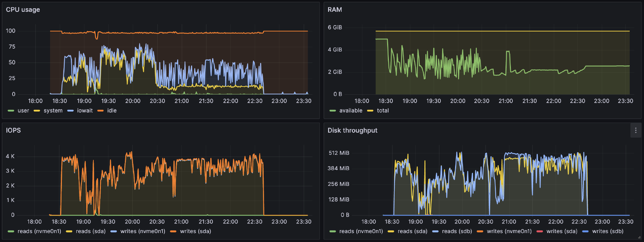Toggle the user series in CPU legend
This screenshot has width=644, height=242.
coord(23,110)
